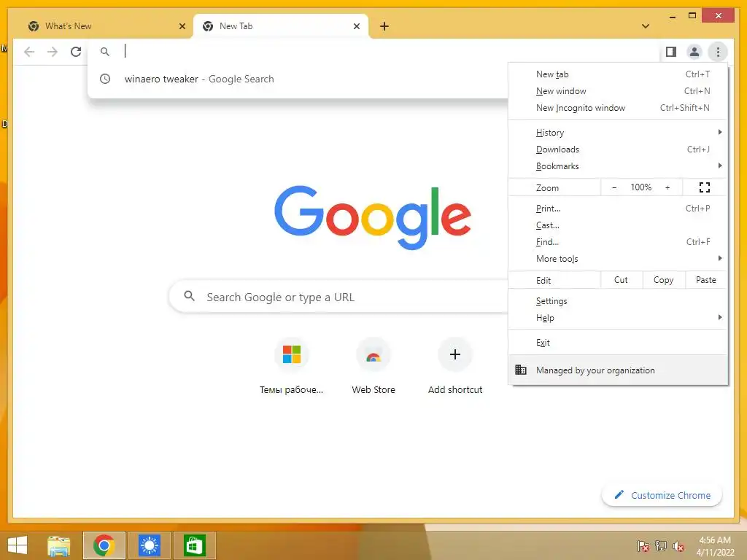Click the Search Google or type URL box

pyautogui.click(x=338, y=297)
